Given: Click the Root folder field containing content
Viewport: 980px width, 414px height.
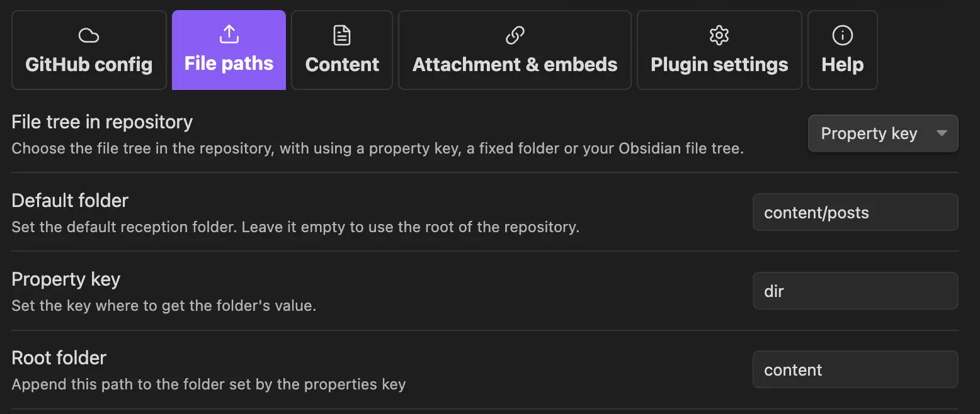Looking at the screenshot, I should [x=855, y=370].
